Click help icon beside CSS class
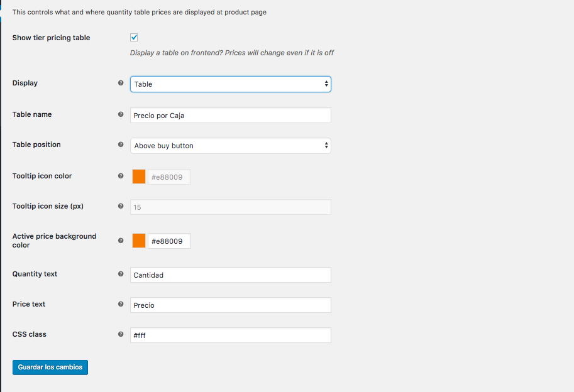The width and height of the screenshot is (574, 392). 121,334
